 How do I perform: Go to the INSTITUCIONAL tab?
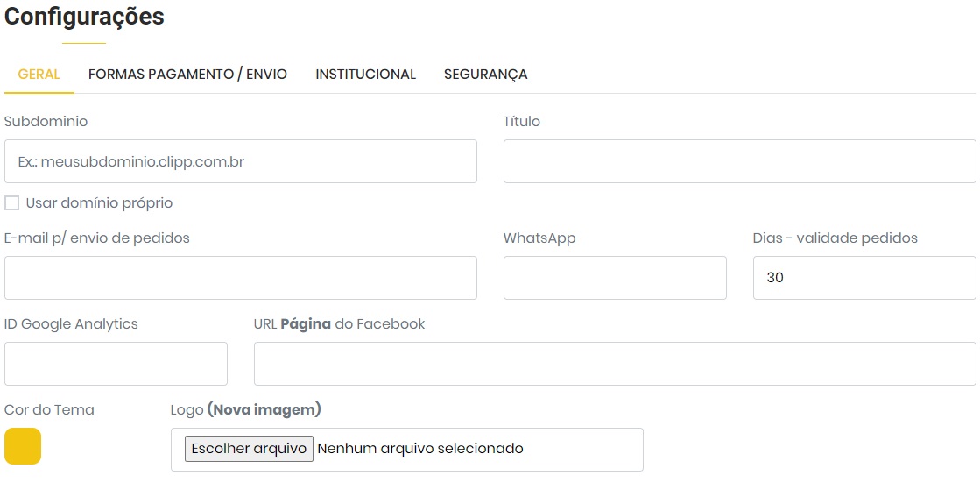365,75
